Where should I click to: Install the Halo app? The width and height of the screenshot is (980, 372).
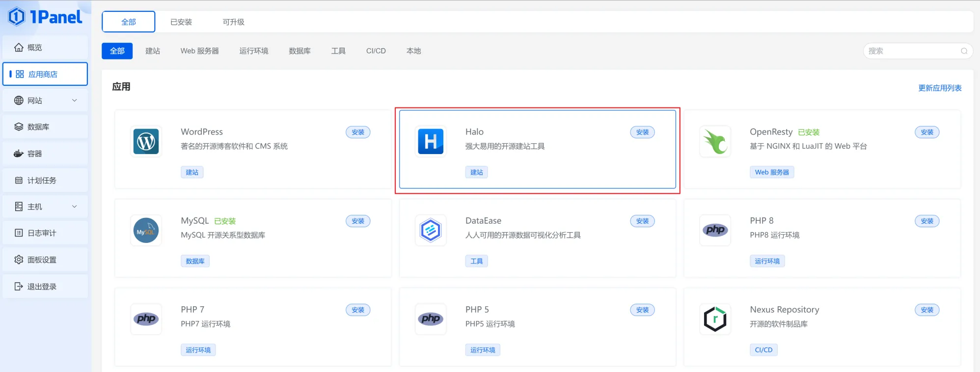[642, 133]
